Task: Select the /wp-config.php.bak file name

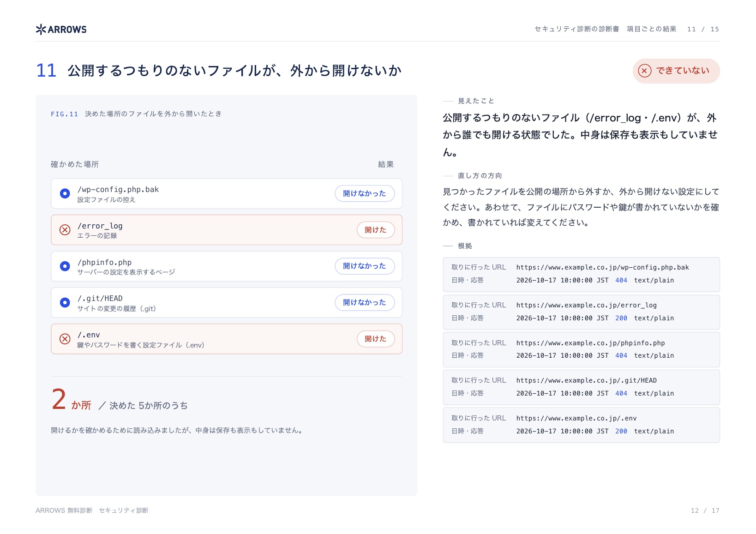Action: pos(118,189)
